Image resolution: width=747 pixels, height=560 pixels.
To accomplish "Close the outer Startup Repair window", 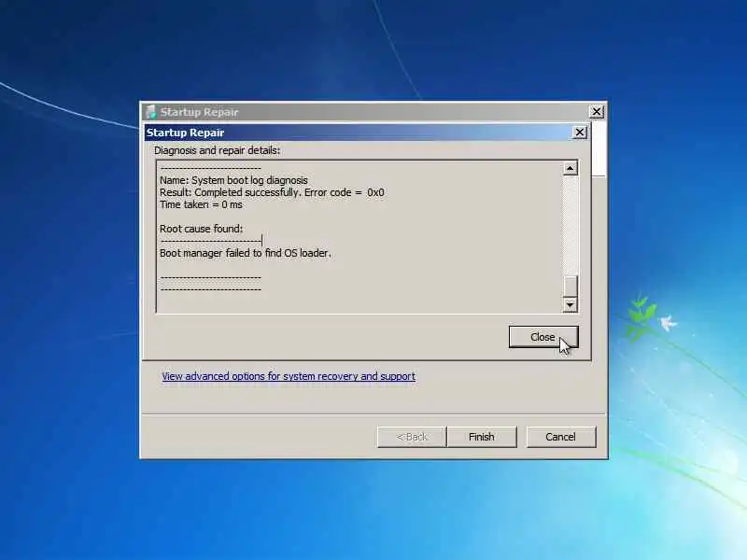I will tap(597, 112).
